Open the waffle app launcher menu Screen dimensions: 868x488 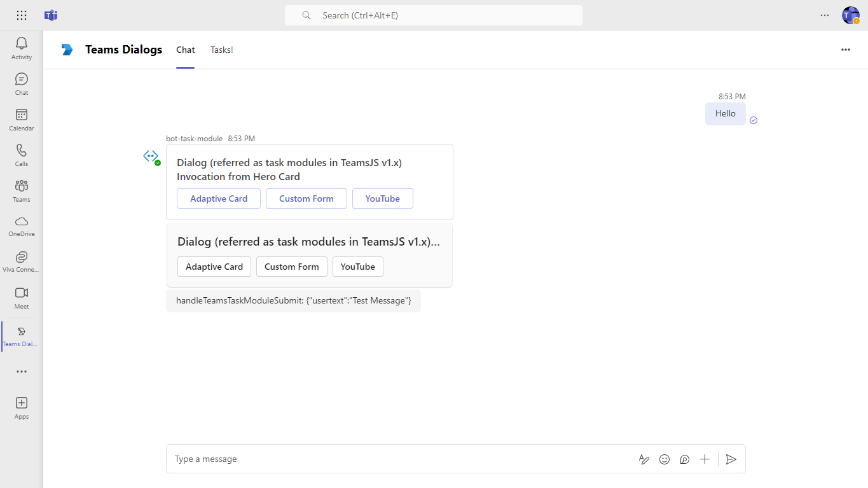tap(21, 15)
